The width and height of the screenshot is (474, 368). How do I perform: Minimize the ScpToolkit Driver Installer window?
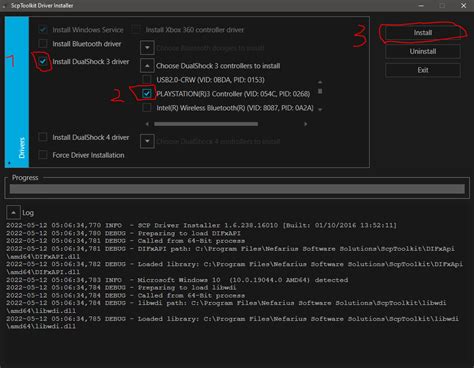click(x=421, y=6)
